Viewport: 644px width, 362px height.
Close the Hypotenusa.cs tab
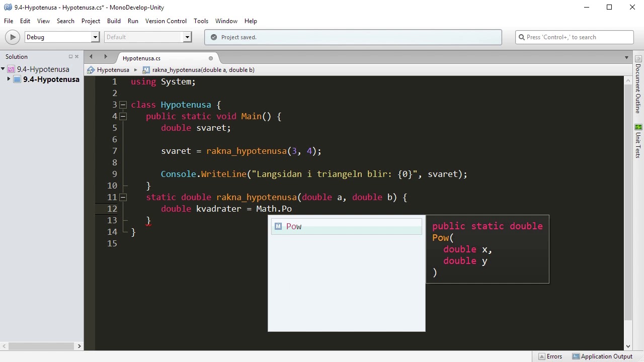click(211, 58)
